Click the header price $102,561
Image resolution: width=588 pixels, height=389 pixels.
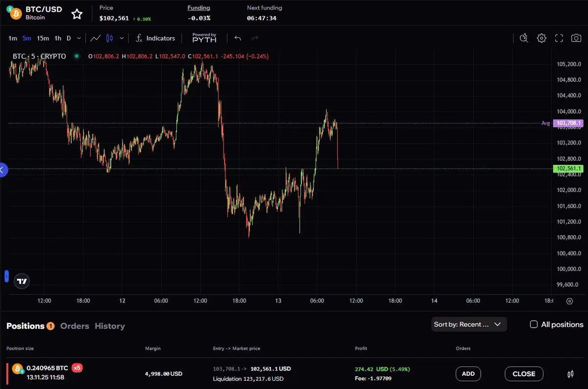coord(114,18)
